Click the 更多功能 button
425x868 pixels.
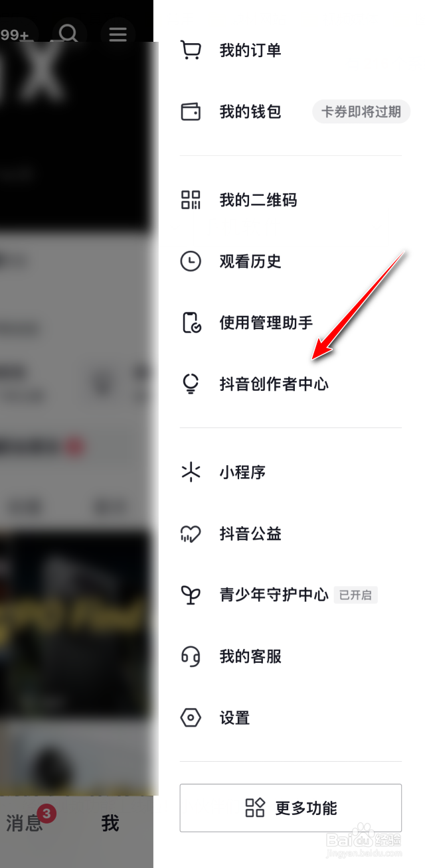click(291, 808)
